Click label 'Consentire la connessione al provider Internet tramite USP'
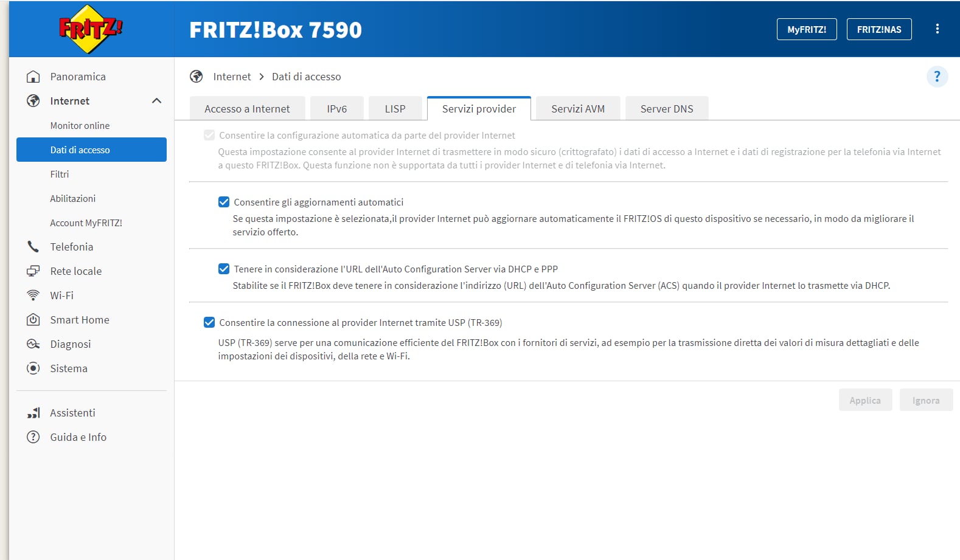The height and width of the screenshot is (560, 960). (x=361, y=322)
